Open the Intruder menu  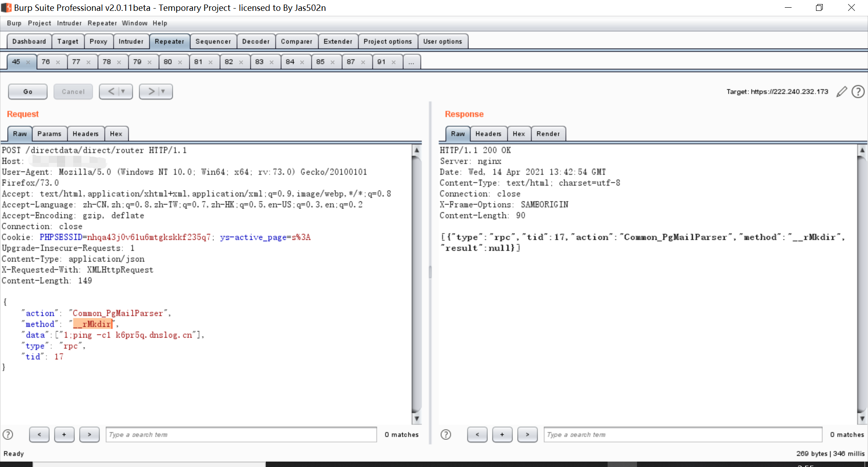click(69, 23)
